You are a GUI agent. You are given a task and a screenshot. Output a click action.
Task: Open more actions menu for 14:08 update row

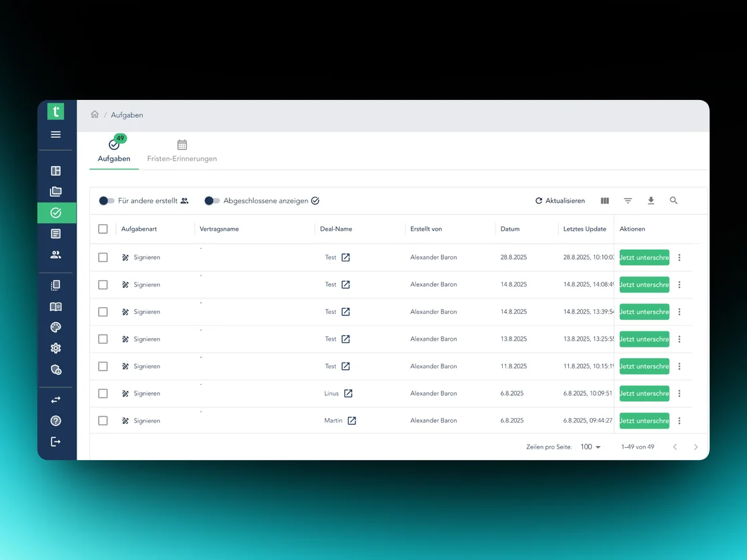(680, 285)
